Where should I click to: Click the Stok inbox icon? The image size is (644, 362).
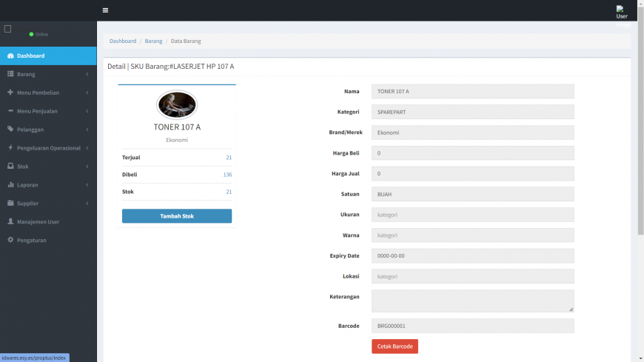coord(10,166)
